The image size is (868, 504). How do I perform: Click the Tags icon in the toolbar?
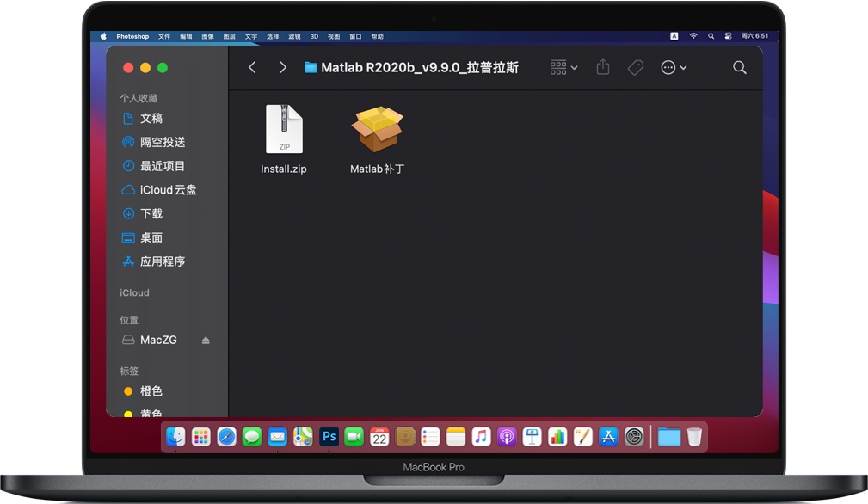[x=635, y=66]
